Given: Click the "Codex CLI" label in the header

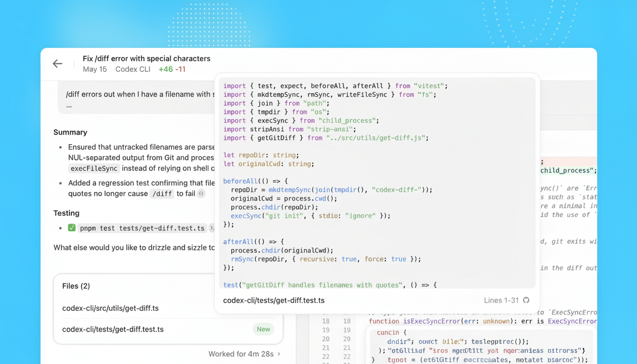Looking at the screenshot, I should click(x=132, y=69).
